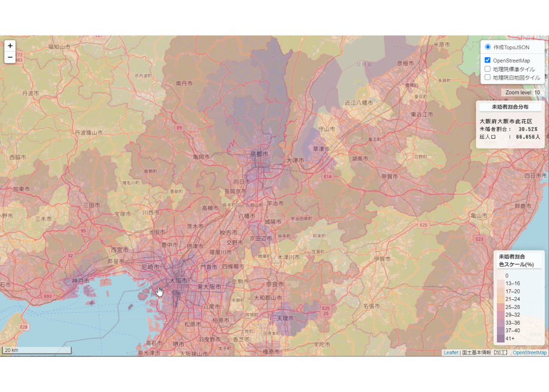Click the 甲賀市 label on the map
549x392 pixels.
pyautogui.click(x=390, y=176)
